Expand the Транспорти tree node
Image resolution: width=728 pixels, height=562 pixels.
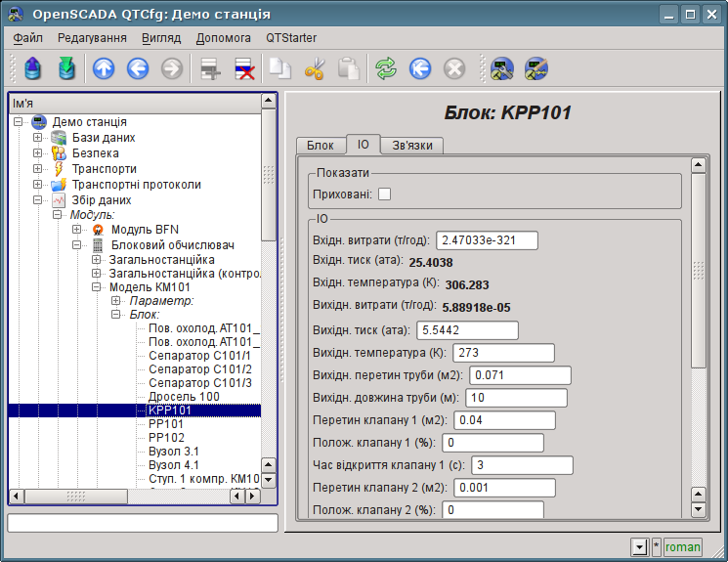click(37, 169)
